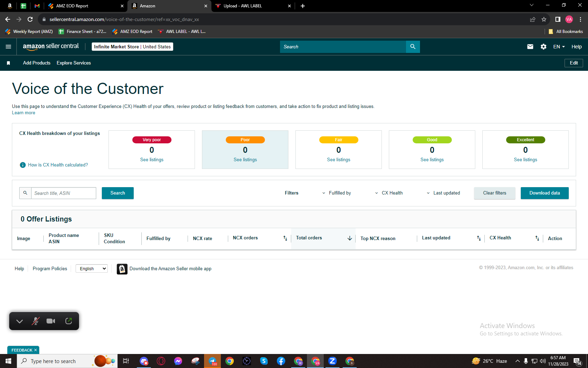Open the Windows notification center
Viewport: 588px width, 368px height.
pyautogui.click(x=577, y=361)
